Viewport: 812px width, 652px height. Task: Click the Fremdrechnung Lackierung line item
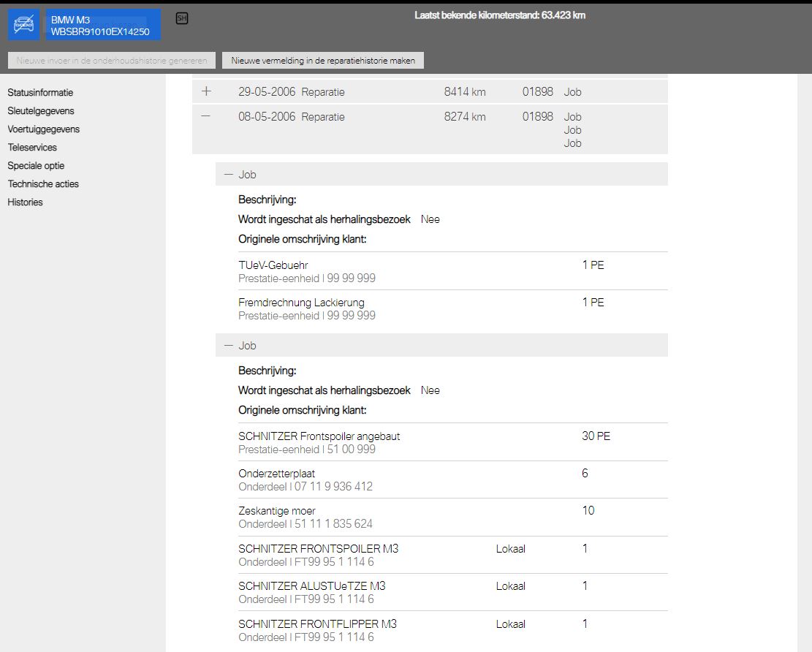pos(452,308)
